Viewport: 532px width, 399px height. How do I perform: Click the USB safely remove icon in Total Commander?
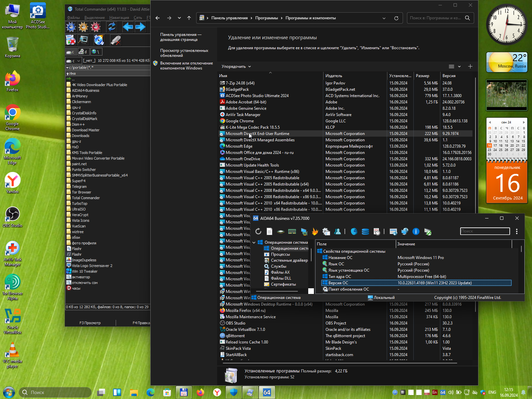click(x=115, y=40)
